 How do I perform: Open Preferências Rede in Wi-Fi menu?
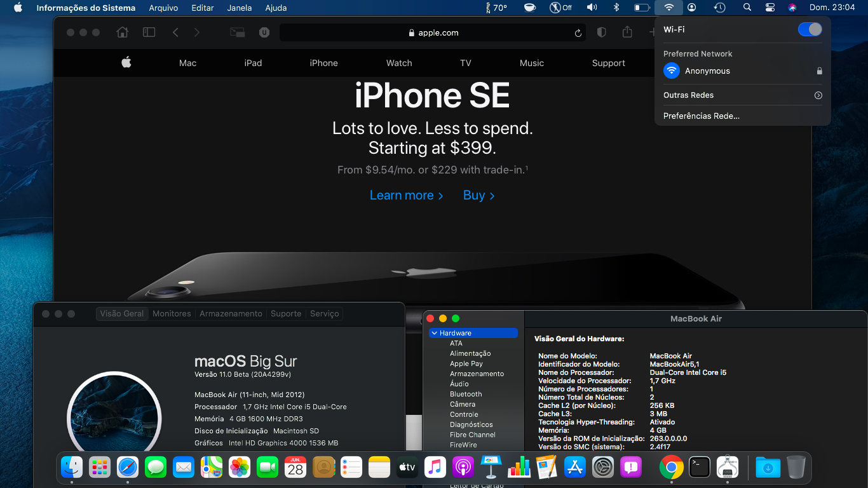tap(702, 116)
